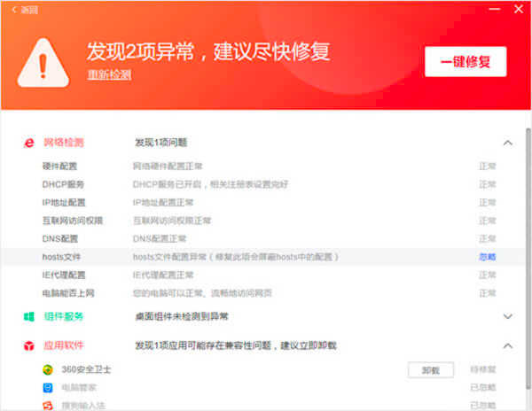Click the 电脑管家 shield icon

click(48, 388)
